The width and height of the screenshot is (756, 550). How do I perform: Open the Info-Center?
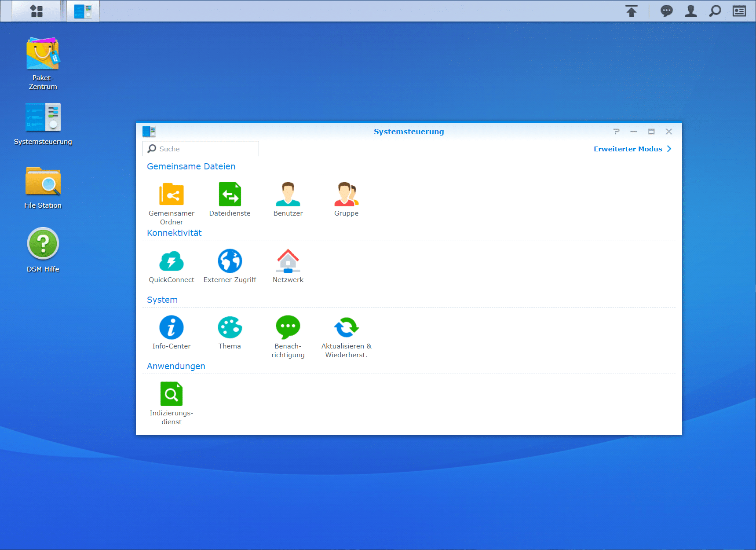point(171,328)
